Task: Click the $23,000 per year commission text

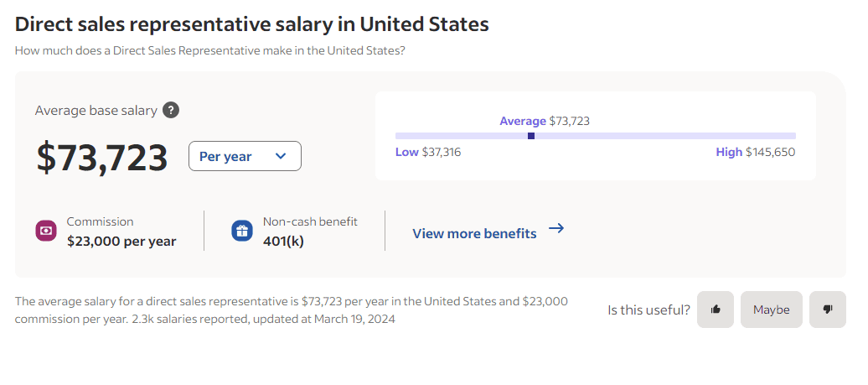Action: tap(121, 242)
